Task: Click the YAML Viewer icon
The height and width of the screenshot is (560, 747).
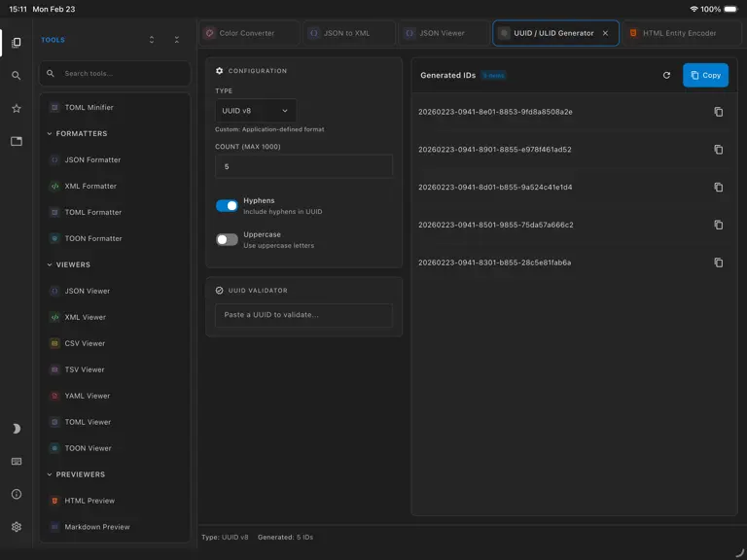Action: pyautogui.click(x=54, y=396)
